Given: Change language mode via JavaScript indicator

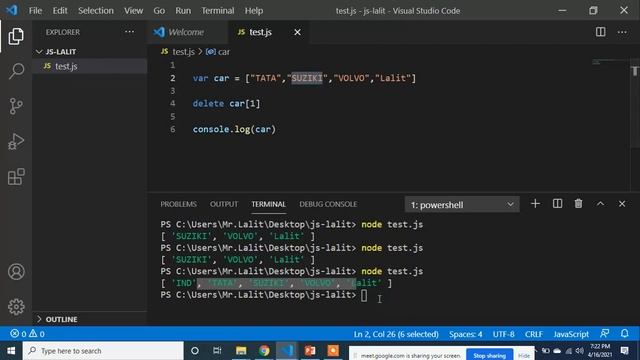Looking at the screenshot, I should (x=571, y=334).
